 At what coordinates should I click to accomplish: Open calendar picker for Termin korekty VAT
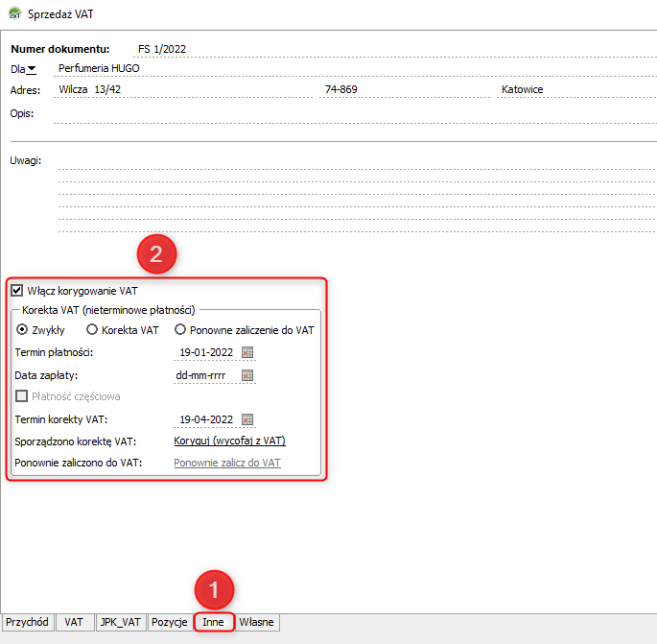pos(247,419)
